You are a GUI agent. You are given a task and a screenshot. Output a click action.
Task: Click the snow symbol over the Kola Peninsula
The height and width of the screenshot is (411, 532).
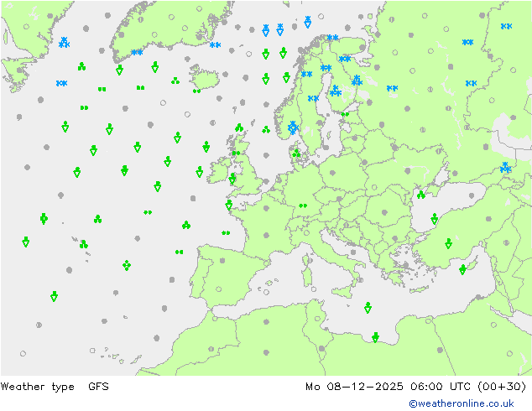345,59
